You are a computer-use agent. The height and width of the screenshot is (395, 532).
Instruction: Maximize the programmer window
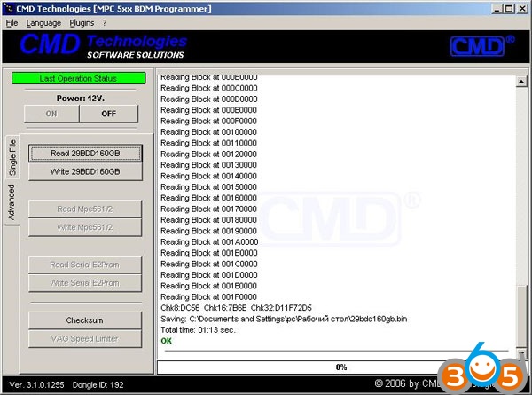(509, 9)
